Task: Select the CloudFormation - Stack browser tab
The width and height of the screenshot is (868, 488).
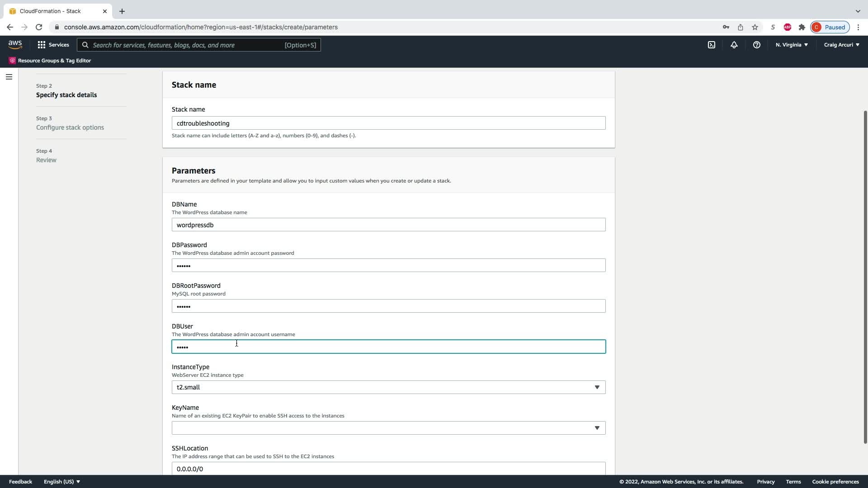Action: (51, 11)
